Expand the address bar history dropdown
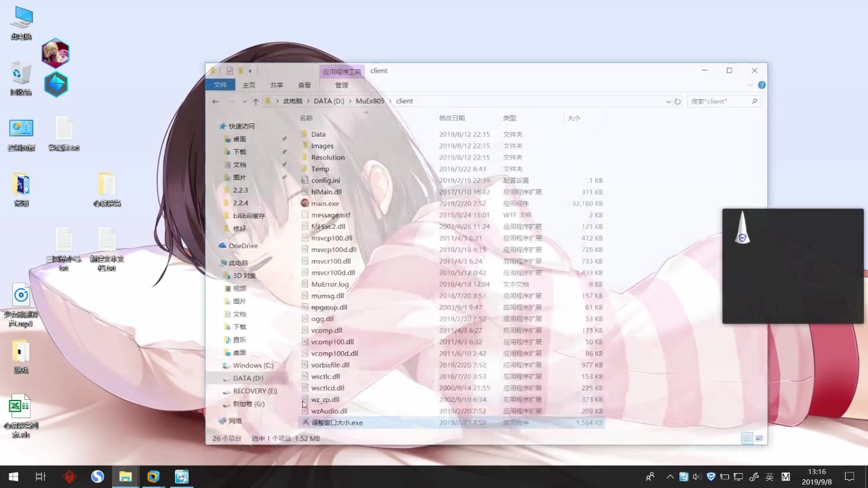Image resolution: width=868 pixels, height=488 pixels. pyautogui.click(x=669, y=101)
